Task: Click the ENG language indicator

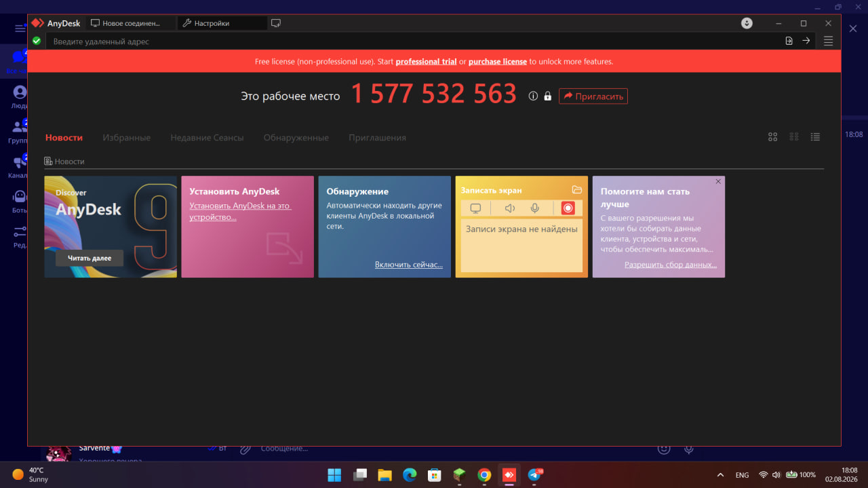Action: [742, 475]
